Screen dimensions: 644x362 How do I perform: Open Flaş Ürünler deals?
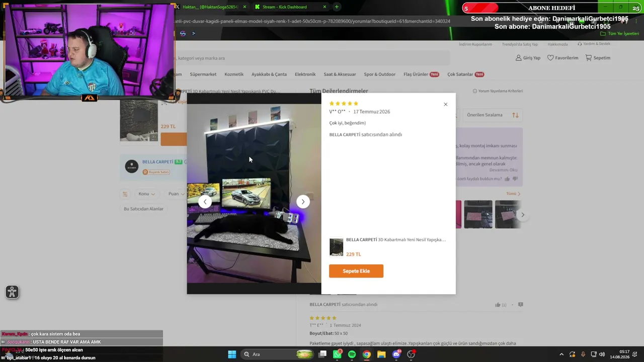[421, 74]
